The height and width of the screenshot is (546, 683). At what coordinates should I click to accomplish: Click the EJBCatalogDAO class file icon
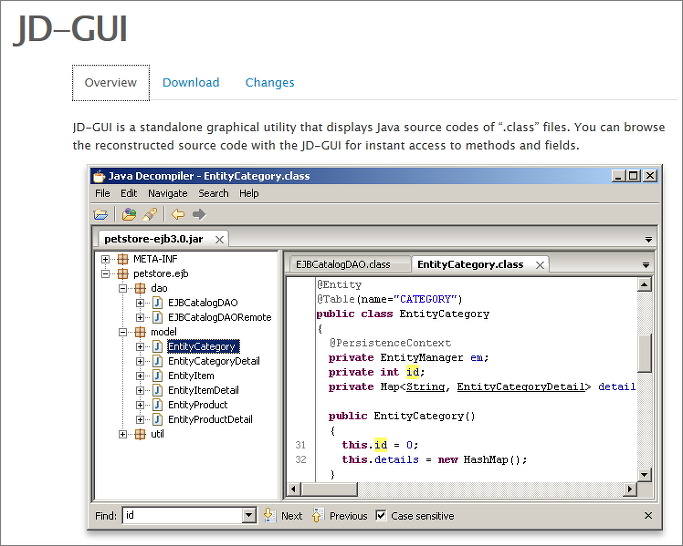pyautogui.click(x=157, y=302)
